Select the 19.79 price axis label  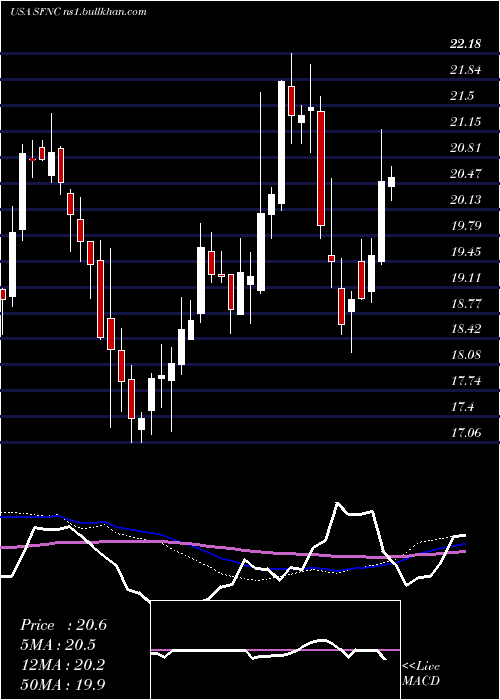(x=466, y=225)
